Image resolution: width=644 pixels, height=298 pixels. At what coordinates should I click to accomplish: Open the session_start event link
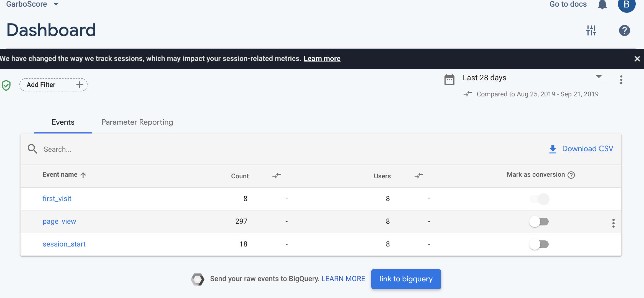coord(64,244)
